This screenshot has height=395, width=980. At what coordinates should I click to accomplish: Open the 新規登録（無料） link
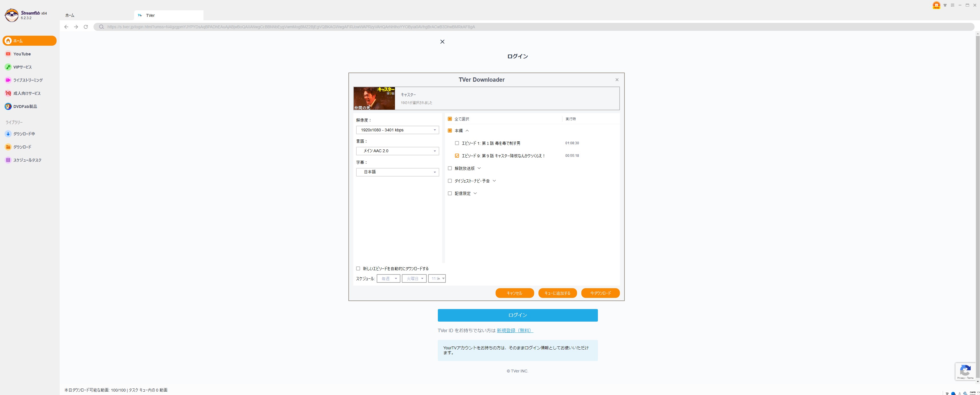[515, 330]
